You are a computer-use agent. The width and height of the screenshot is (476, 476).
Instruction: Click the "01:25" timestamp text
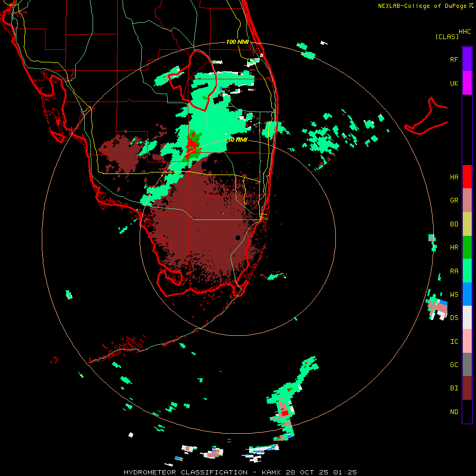345,472
